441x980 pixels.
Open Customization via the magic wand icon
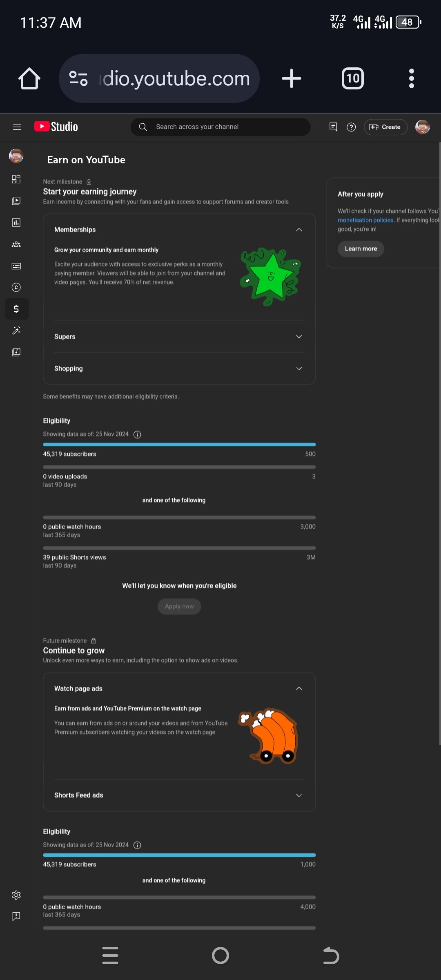pos(16,330)
